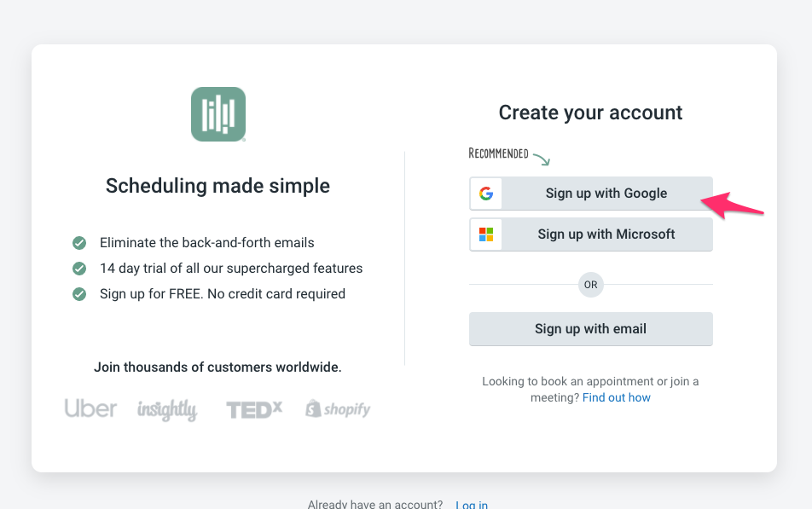Screen dimensions: 812x509
Task: Click the Scheduling made simple heading
Action: point(217,185)
